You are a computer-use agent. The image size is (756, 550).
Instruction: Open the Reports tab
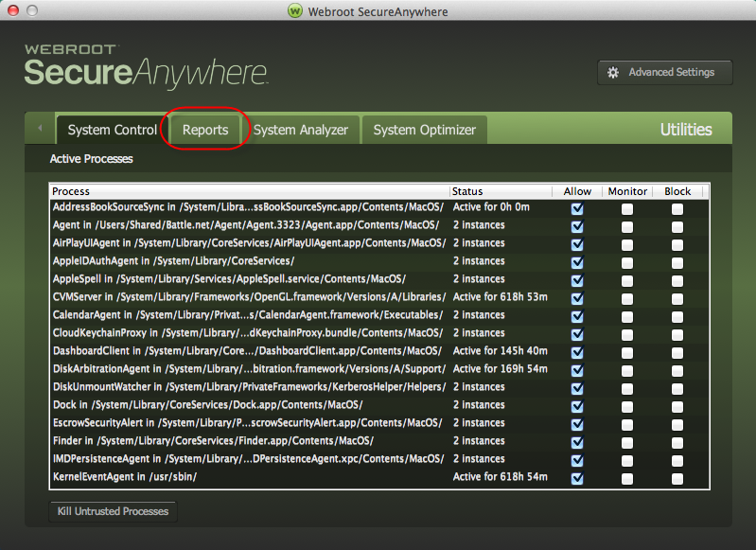tap(205, 130)
